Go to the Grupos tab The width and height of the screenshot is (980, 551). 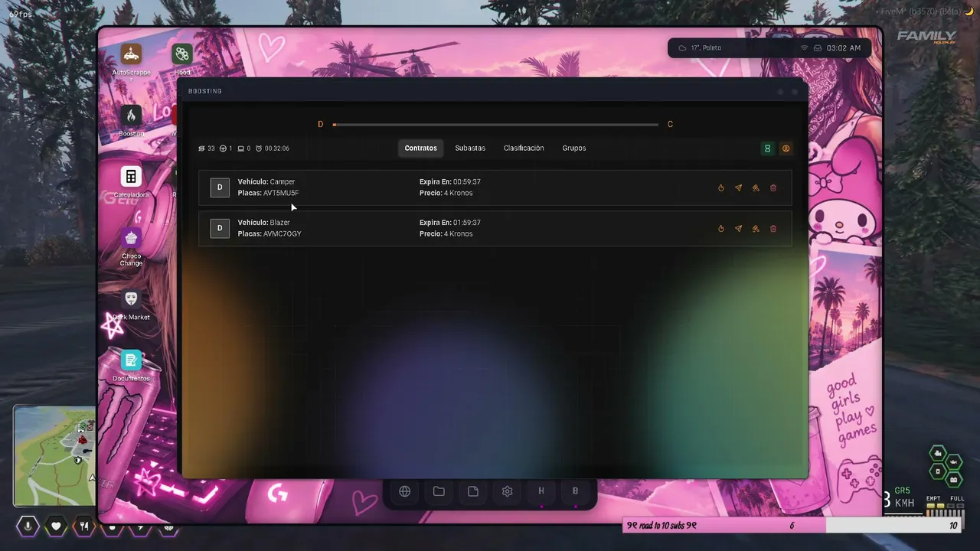(x=574, y=148)
